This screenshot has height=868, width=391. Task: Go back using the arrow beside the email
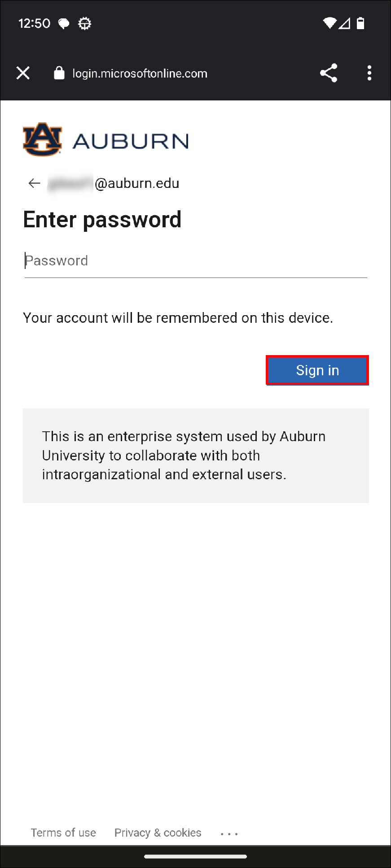34,183
